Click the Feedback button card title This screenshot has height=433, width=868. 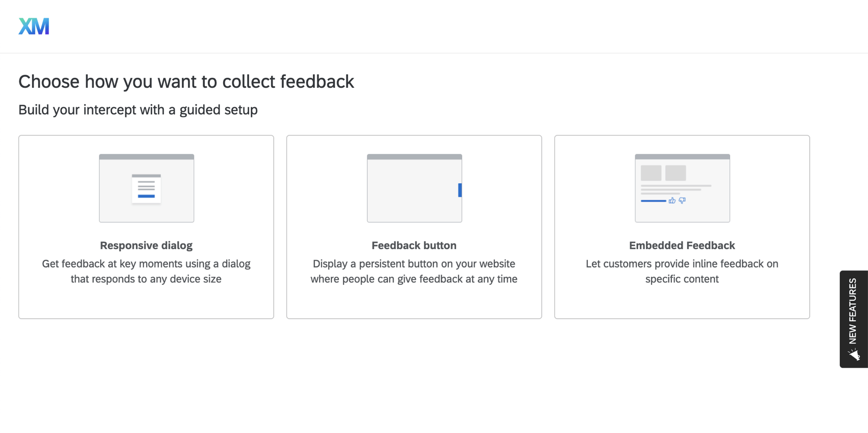click(414, 245)
